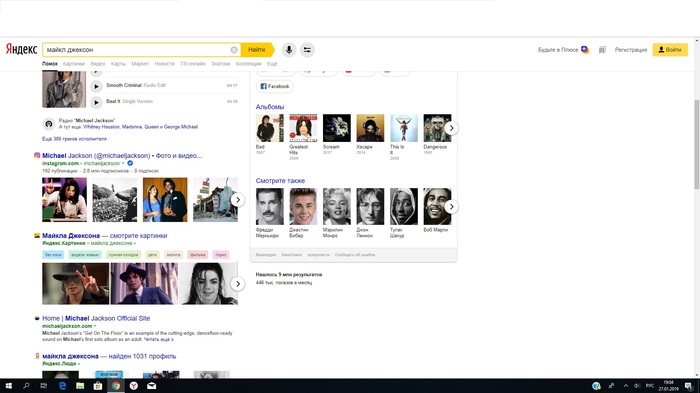The height and width of the screenshot is (393, 700).
Task: Open search settings via the sliders icon
Action: 307,50
